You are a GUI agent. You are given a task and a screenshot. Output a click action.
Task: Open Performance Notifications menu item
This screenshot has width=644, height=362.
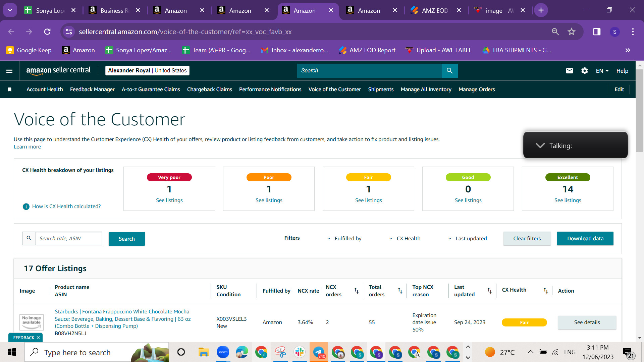(x=270, y=89)
